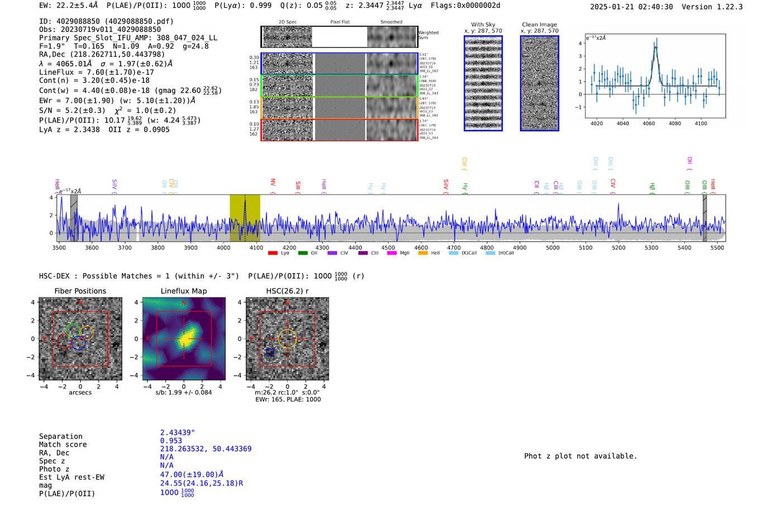Select the red-bordered fiber 2D spectrum row
Screen dimensions: 782x532
(x=339, y=130)
